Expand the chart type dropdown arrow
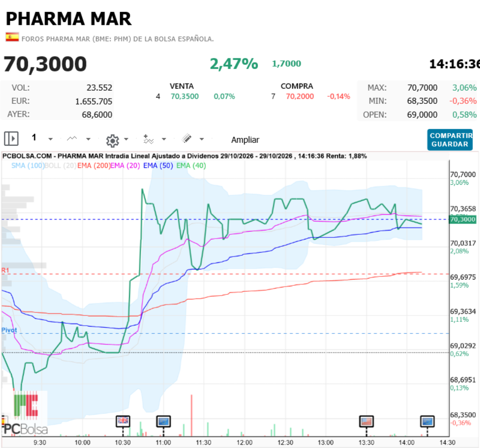 pos(88,139)
